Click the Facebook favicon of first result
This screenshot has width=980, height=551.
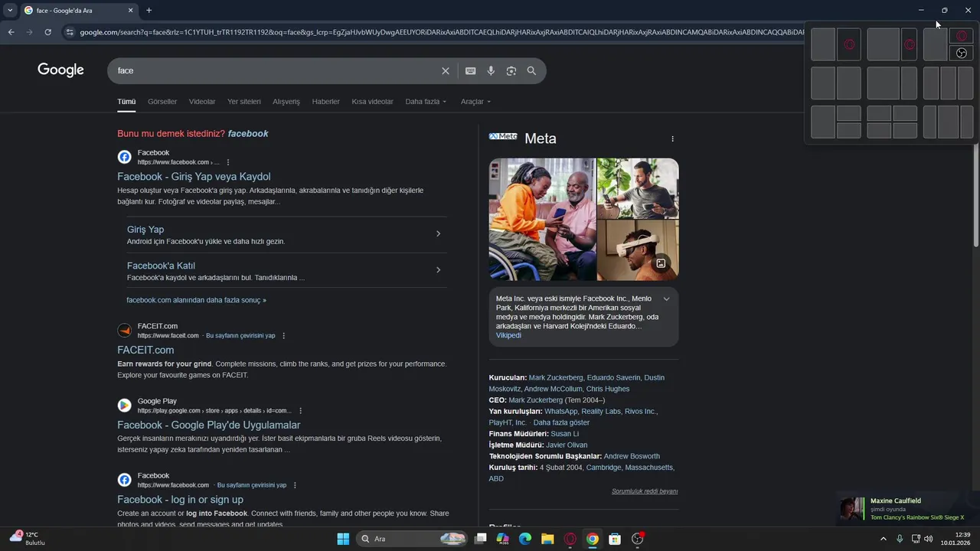[124, 157]
